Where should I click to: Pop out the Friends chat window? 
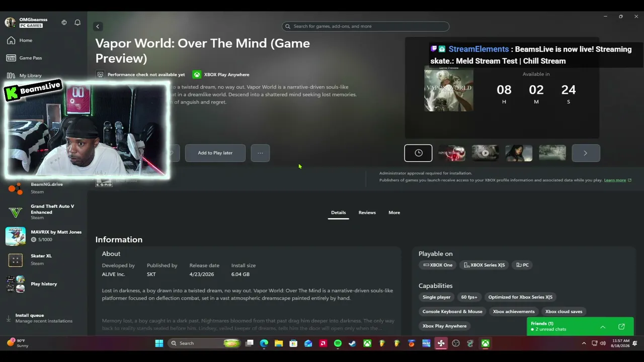[x=621, y=327]
